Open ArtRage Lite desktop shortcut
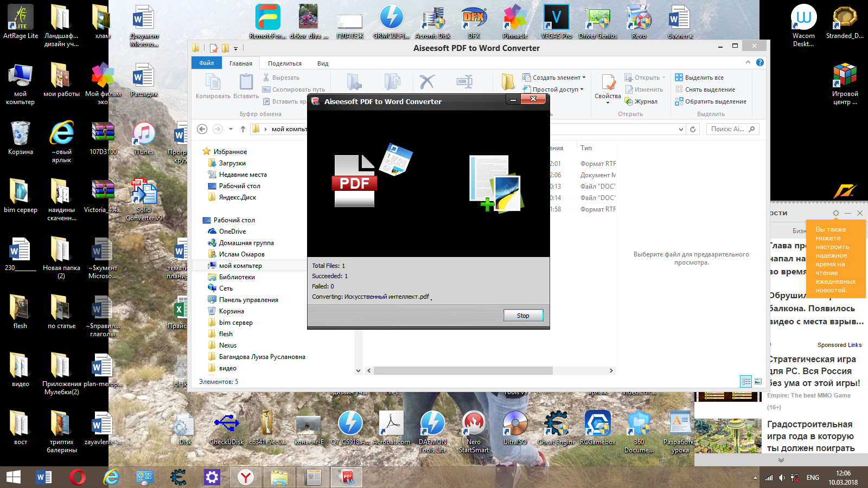The width and height of the screenshot is (868, 488). 21,22
